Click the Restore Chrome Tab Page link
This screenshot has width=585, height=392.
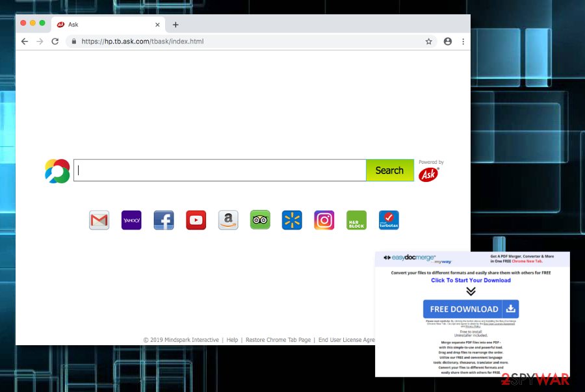[278, 340]
